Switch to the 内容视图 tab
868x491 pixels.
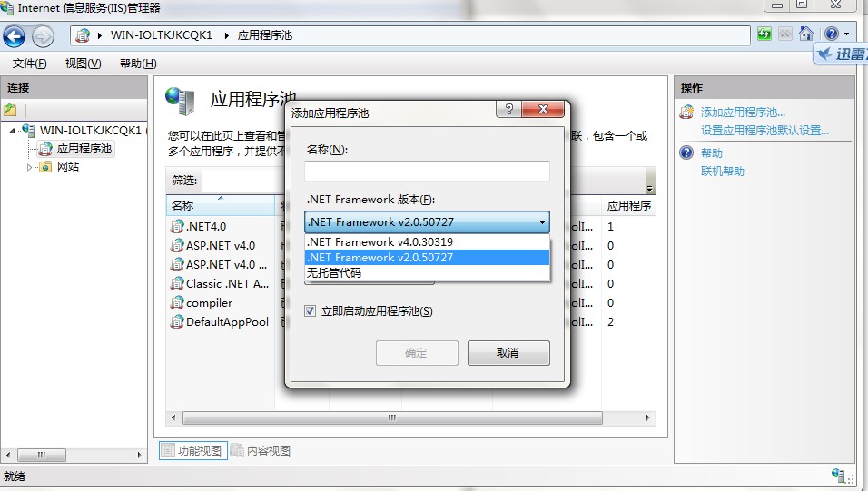261,450
